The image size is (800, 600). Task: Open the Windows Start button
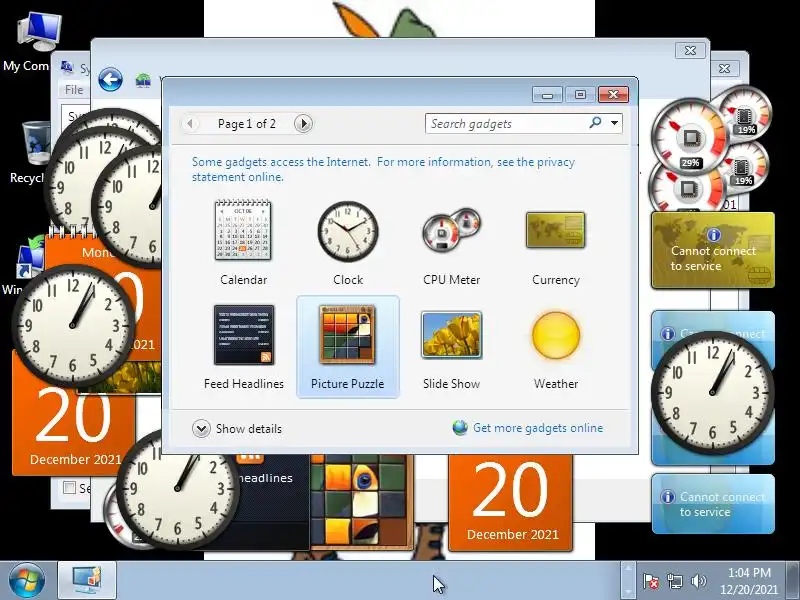coord(26,581)
